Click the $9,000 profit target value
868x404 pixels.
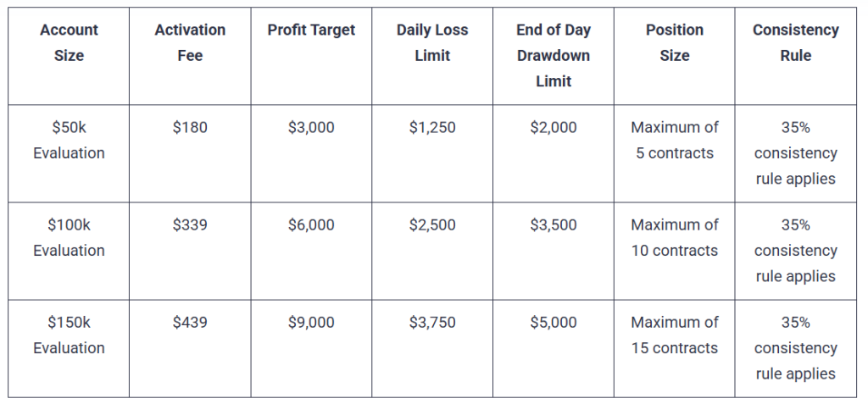(x=311, y=323)
